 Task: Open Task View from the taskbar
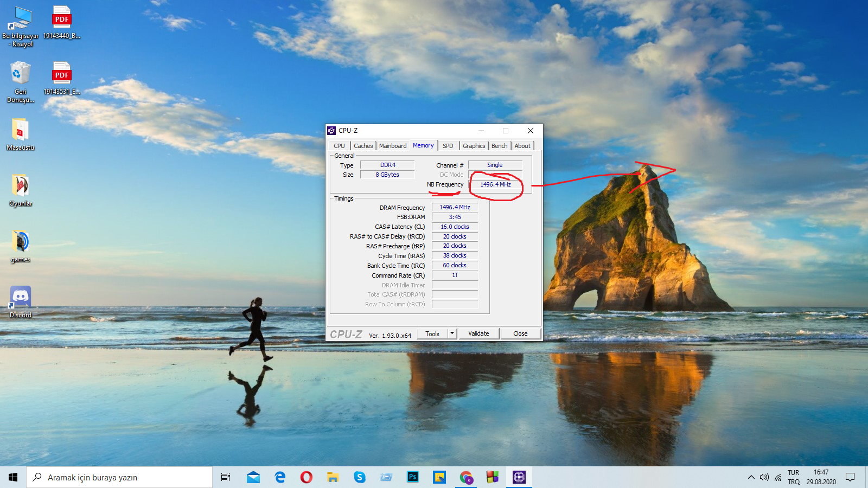pos(226,477)
